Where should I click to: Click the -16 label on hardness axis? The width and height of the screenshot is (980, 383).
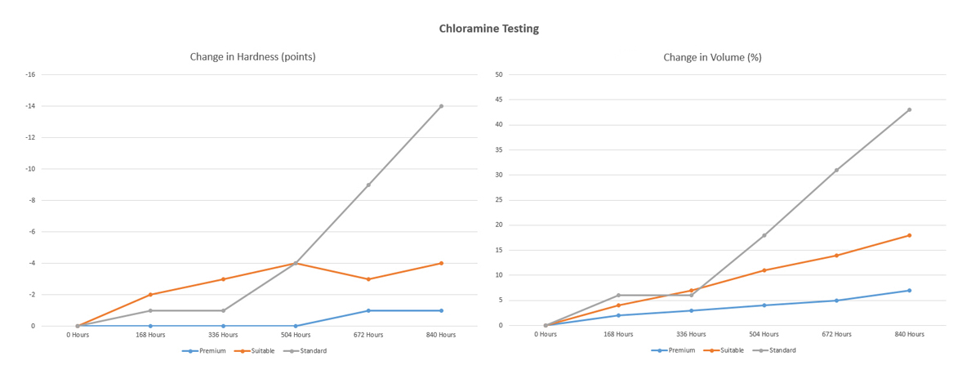30,75
